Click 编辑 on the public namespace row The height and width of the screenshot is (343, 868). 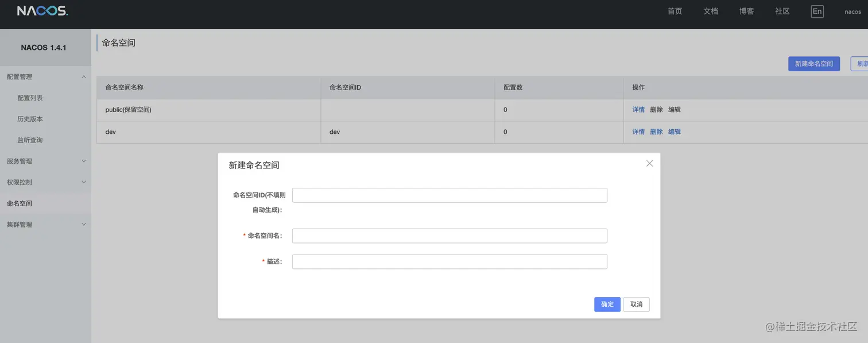pyautogui.click(x=673, y=109)
